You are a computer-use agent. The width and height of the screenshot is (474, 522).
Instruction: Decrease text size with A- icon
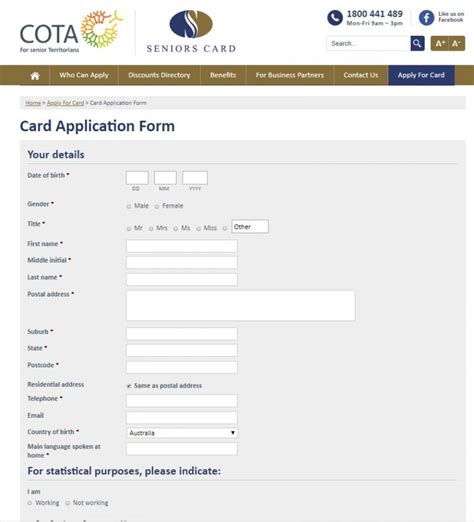(456, 43)
